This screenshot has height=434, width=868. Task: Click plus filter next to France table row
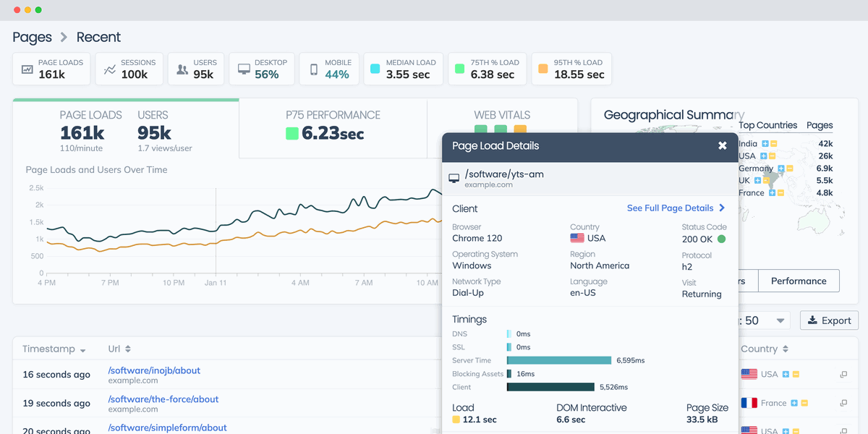794,403
